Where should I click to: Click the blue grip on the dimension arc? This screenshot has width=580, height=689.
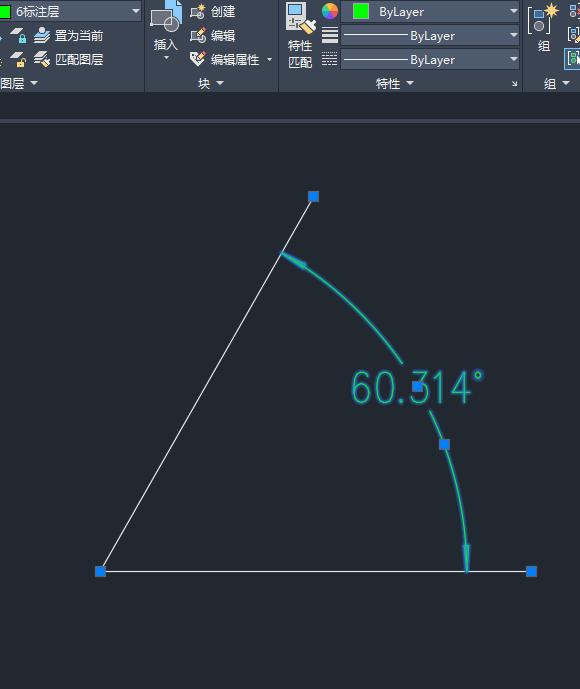click(444, 444)
